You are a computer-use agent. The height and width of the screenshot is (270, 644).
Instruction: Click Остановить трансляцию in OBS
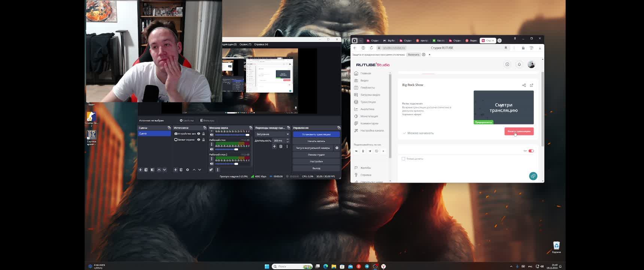pos(316,134)
